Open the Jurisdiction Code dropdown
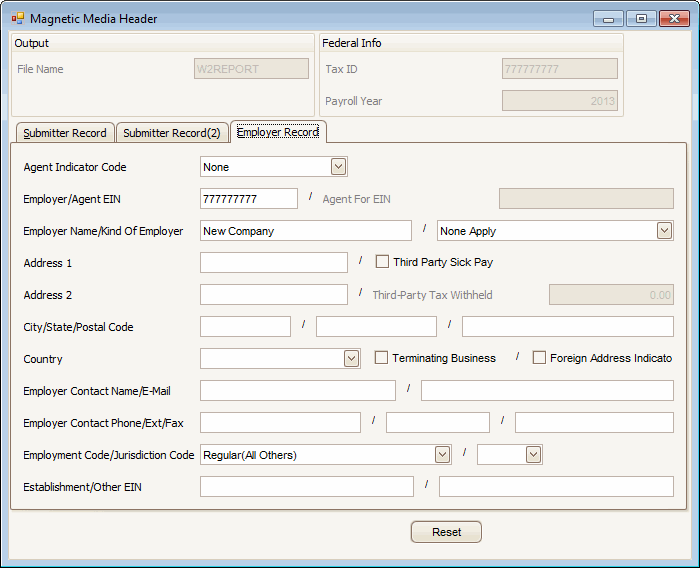Viewport: 700px width, 568px height. tap(533, 455)
